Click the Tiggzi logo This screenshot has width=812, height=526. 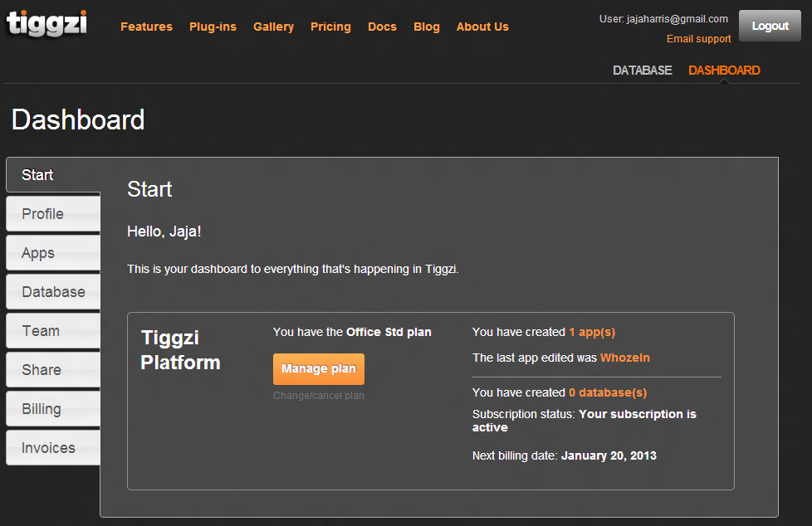[x=46, y=23]
